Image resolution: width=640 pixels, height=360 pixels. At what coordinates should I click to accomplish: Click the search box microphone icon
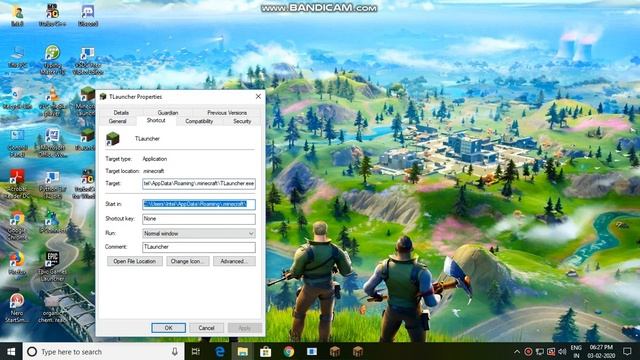(x=175, y=351)
